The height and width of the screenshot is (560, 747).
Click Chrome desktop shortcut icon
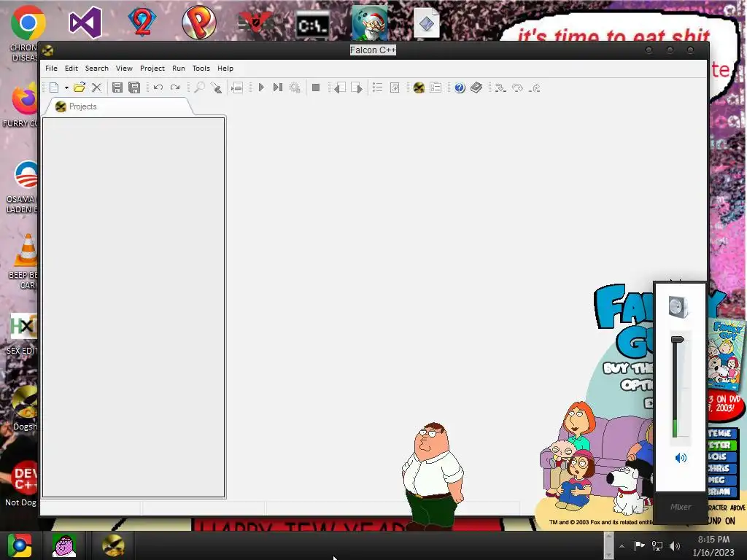pyautogui.click(x=28, y=23)
